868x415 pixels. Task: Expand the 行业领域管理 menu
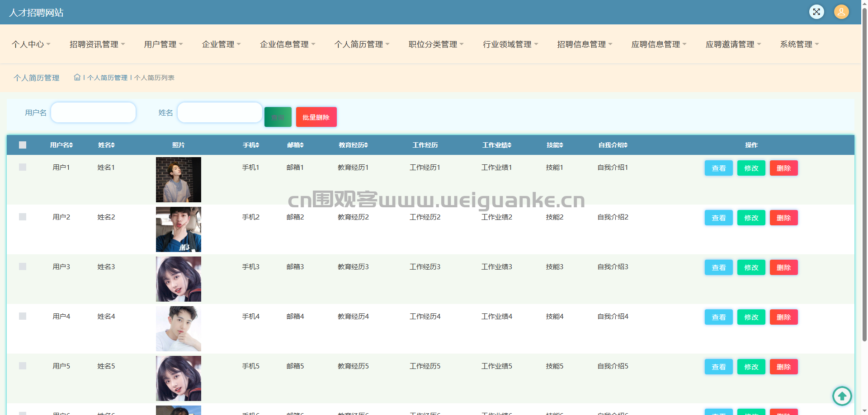[510, 44]
